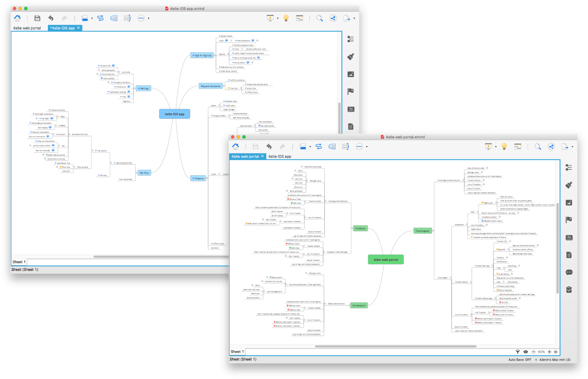The width and height of the screenshot is (588, 379).
Task: Open Themes panel in iOS app window sidebar
Action: click(x=351, y=109)
